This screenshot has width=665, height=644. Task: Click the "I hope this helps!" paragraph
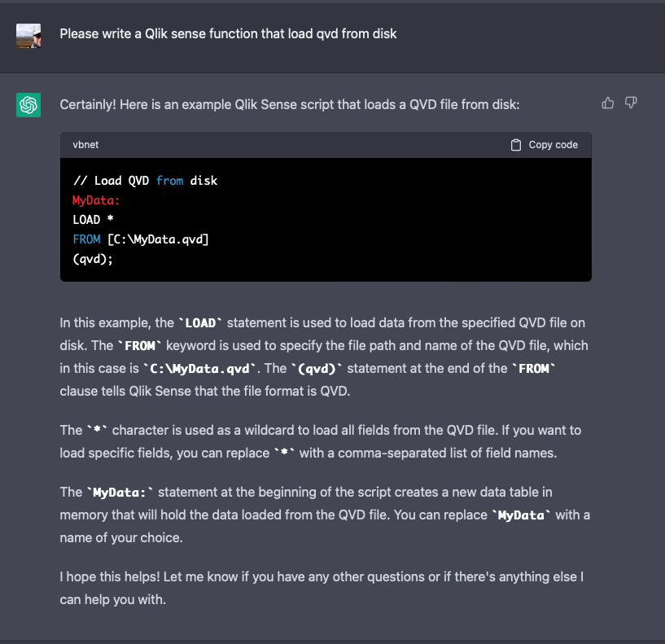click(322, 588)
